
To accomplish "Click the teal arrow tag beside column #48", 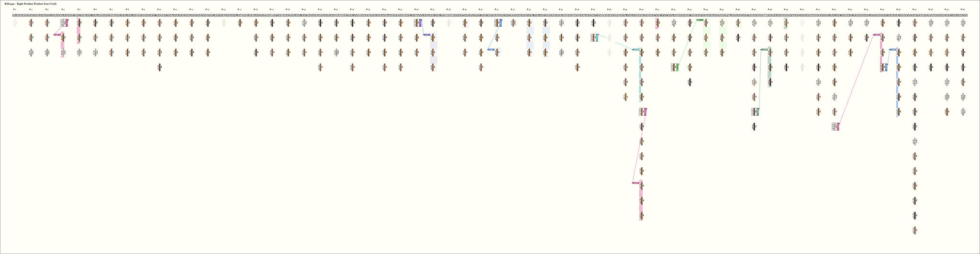I will click(764, 49).
